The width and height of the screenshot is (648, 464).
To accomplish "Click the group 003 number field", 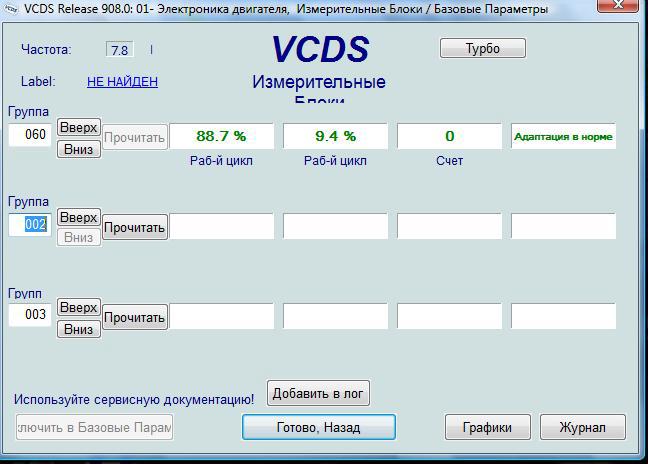I will pyautogui.click(x=31, y=315).
